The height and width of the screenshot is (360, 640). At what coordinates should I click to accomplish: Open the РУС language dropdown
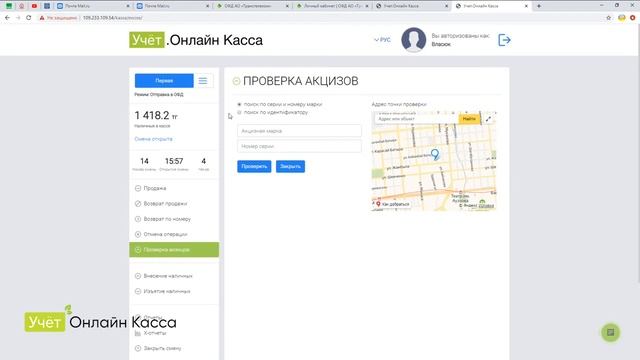[382, 40]
